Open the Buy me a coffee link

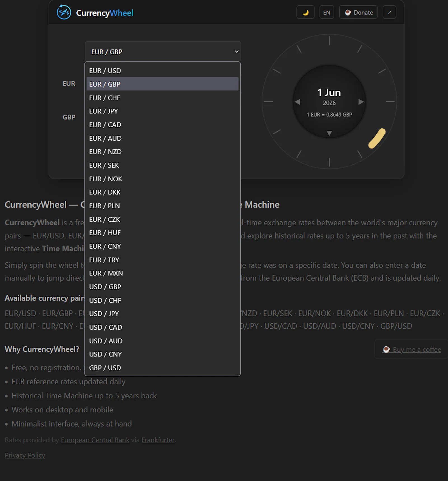[412, 349]
